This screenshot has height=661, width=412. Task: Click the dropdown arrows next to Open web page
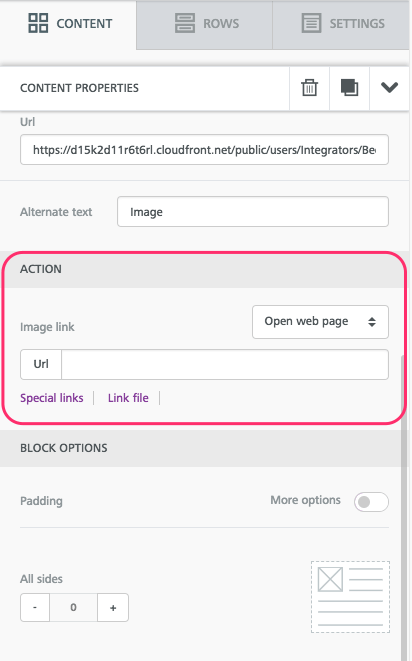tap(372, 322)
